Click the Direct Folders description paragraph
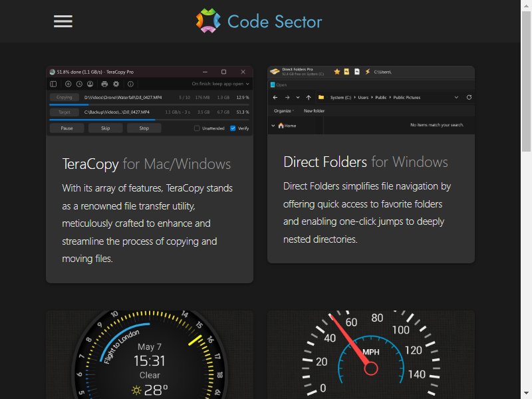 (x=367, y=213)
